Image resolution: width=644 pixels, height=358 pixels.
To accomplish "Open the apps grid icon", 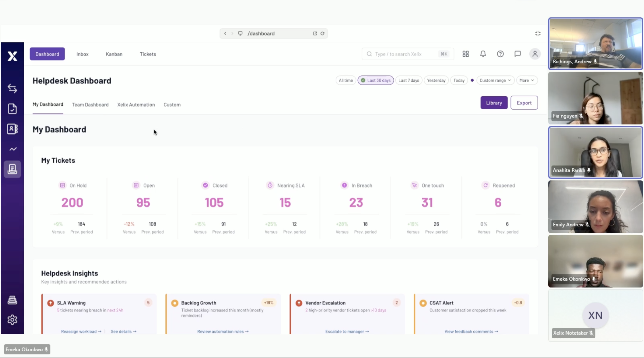I will coord(466,54).
